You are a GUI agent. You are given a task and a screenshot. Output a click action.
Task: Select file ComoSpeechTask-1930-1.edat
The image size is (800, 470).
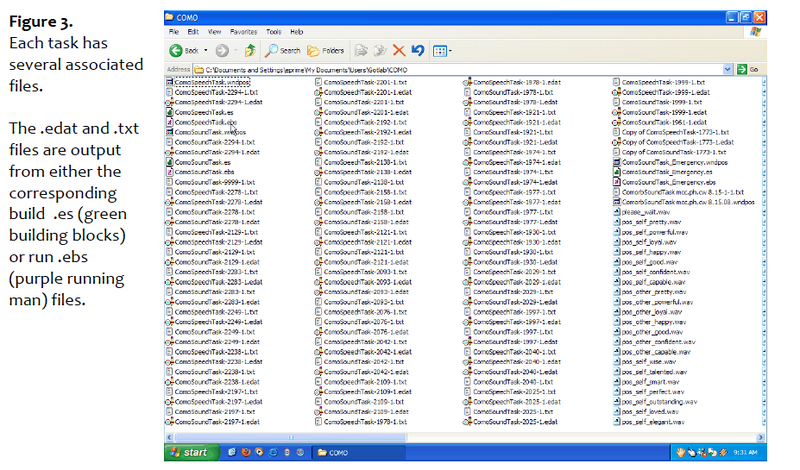pyautogui.click(x=512, y=242)
